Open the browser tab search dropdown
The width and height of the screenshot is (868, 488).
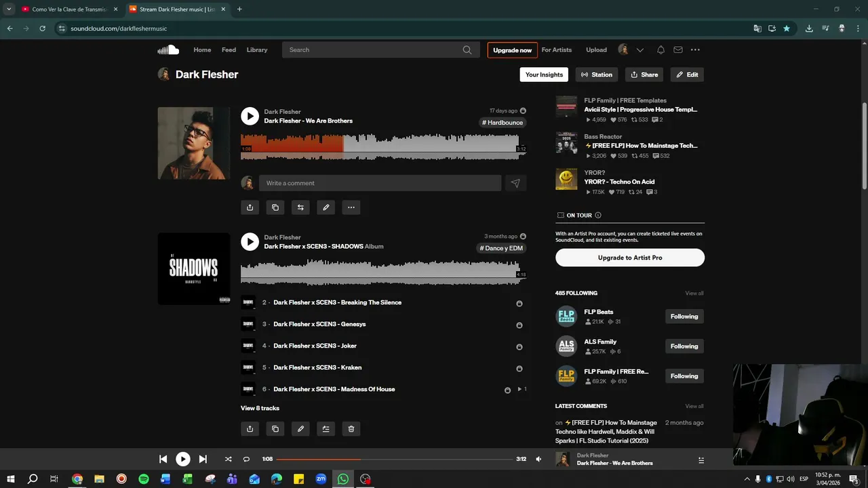[x=9, y=9]
